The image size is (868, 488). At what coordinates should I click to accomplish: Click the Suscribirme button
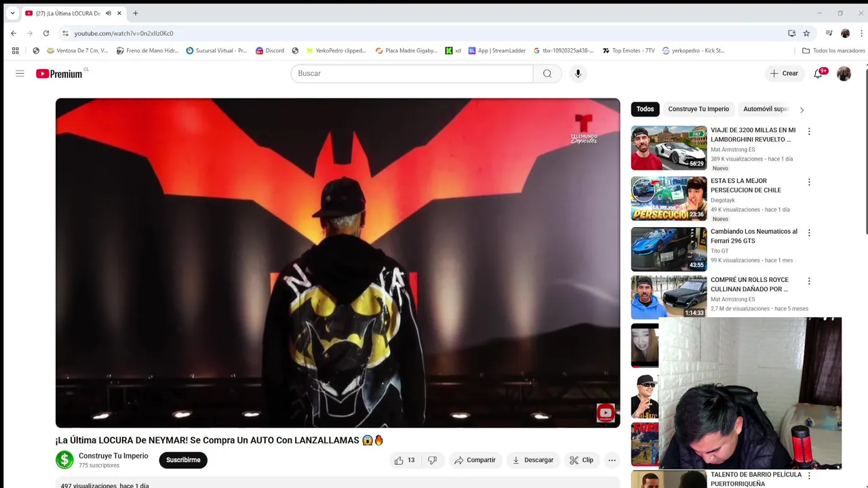click(x=183, y=460)
